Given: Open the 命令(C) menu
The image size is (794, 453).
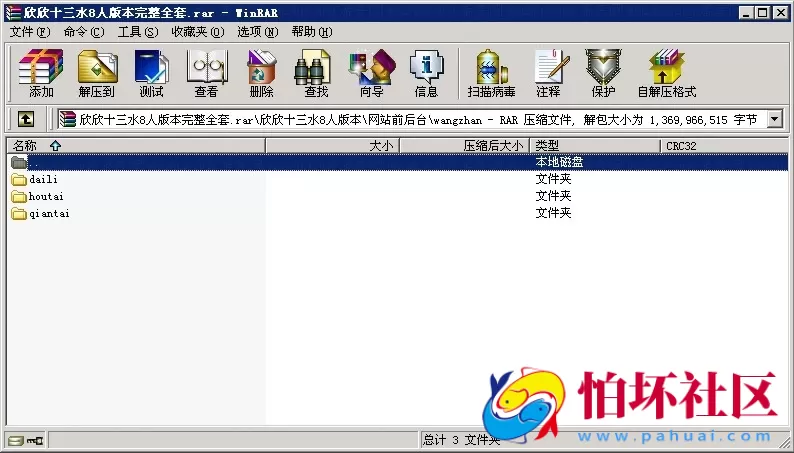Looking at the screenshot, I should pos(84,32).
